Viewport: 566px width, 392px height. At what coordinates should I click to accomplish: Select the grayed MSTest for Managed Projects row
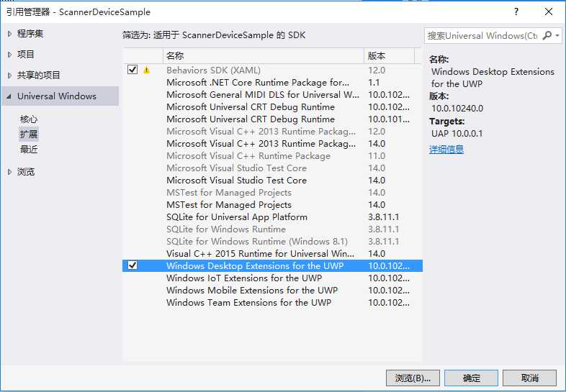pyautogui.click(x=272, y=193)
